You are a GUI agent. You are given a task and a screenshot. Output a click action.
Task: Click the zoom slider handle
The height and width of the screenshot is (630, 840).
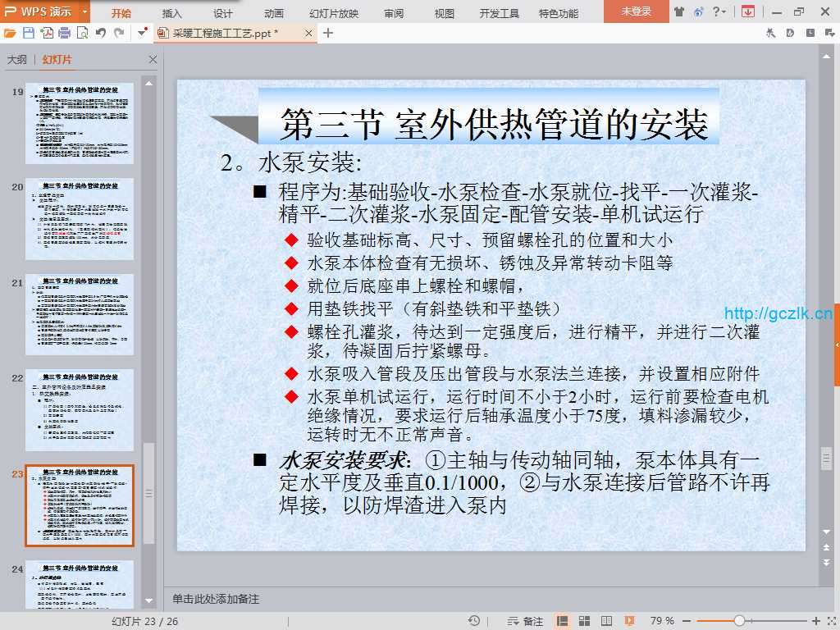(739, 621)
